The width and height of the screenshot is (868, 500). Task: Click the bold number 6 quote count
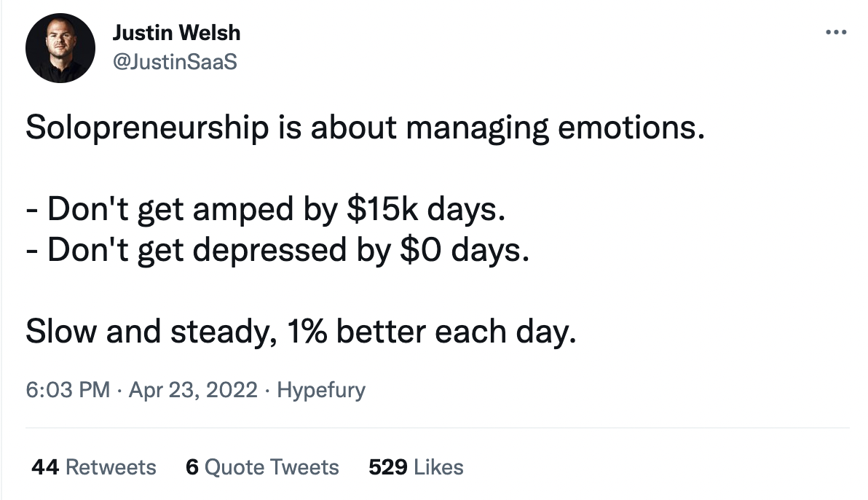192,466
